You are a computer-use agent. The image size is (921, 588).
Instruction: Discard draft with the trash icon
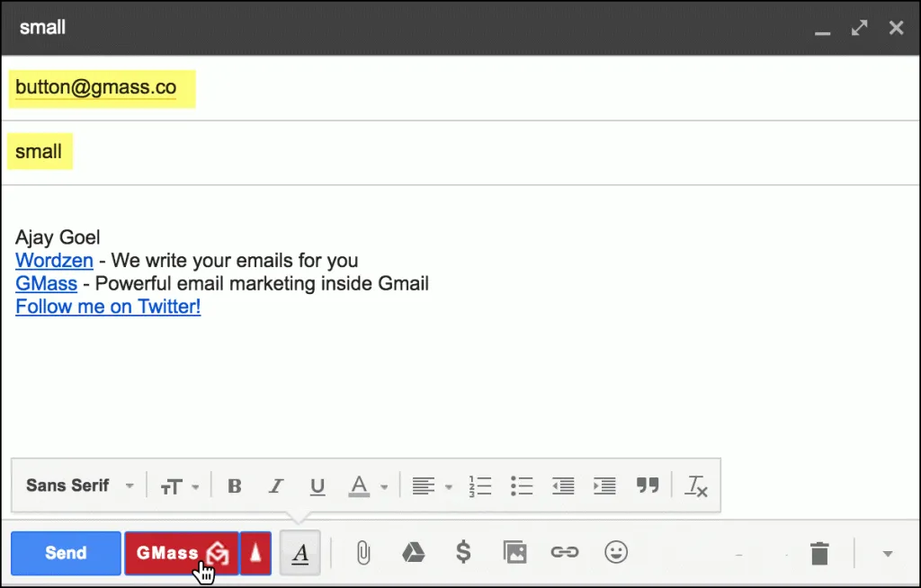tap(819, 553)
